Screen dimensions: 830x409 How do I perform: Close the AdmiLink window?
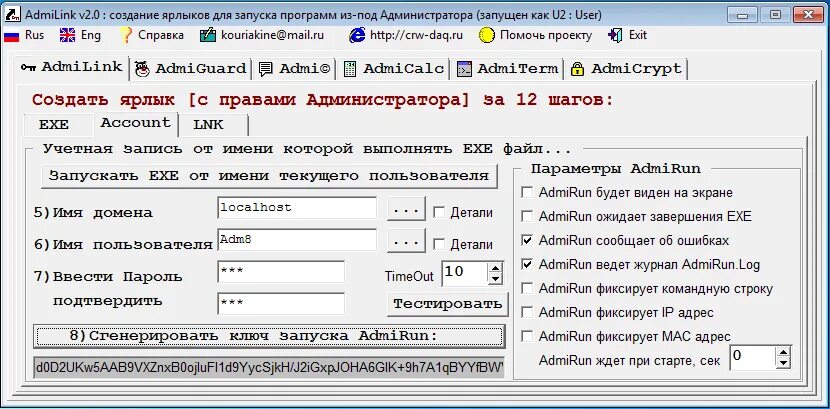point(808,15)
